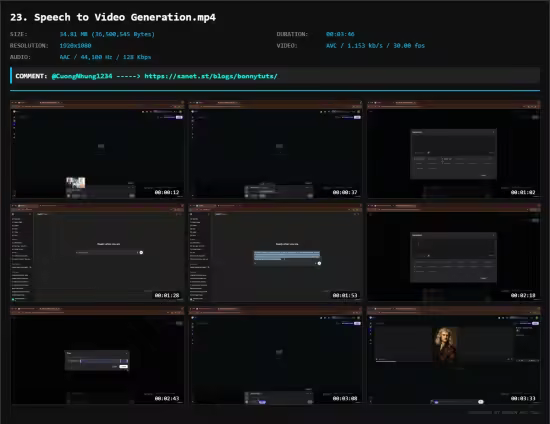Click the 'AUDIO:' label
Image resolution: width=550 pixels, height=424 pixels.
[20, 57]
